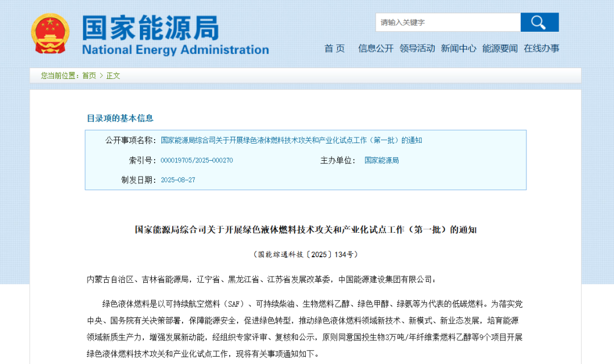The width and height of the screenshot is (614, 364).
Task: Click the 正文 breadcrumb entry
Action: [114, 76]
